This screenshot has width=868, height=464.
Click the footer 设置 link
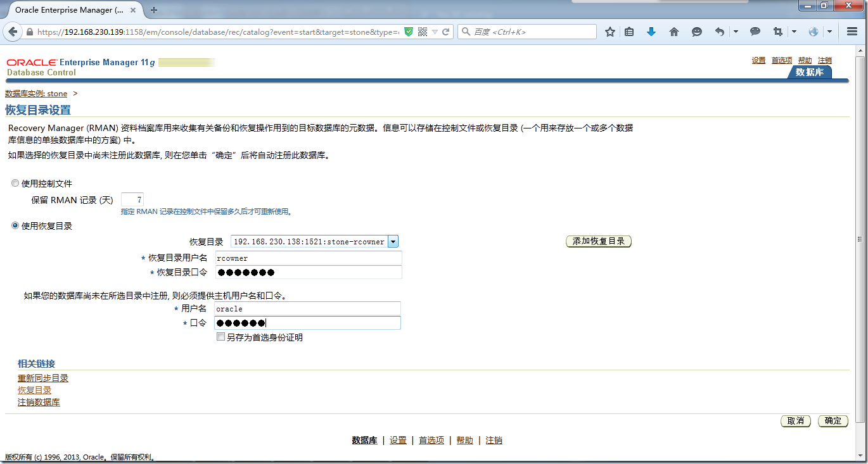tap(398, 441)
